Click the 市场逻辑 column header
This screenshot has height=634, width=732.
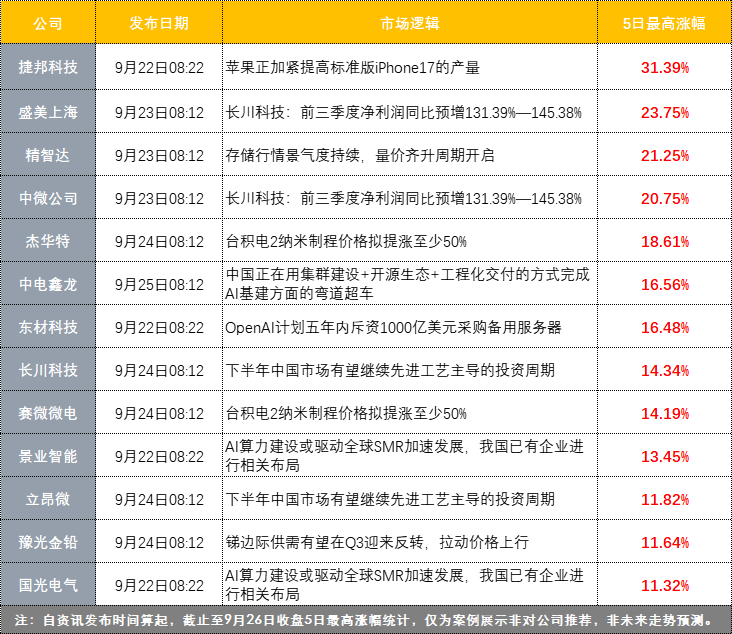(x=410, y=23)
